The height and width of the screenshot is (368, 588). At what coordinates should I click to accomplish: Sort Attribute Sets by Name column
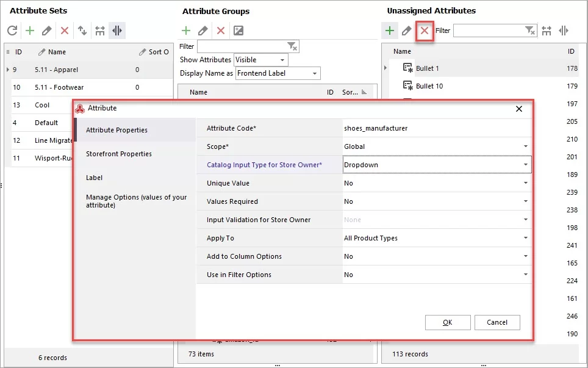pyautogui.click(x=57, y=52)
